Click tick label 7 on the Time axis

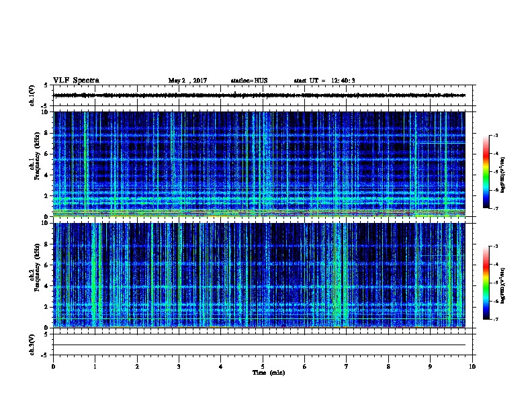tap(347, 367)
